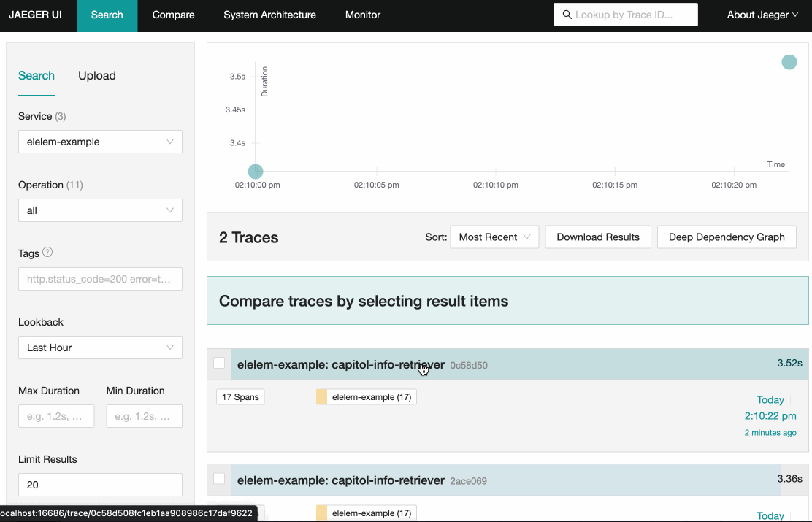Click the Operation dropdown chevron arrow

[x=170, y=210]
